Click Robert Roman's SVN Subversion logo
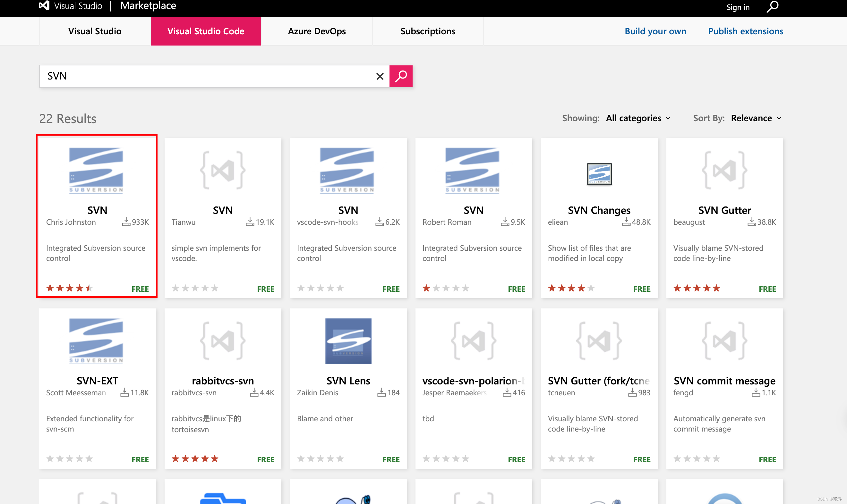This screenshot has width=847, height=504. pos(472,171)
